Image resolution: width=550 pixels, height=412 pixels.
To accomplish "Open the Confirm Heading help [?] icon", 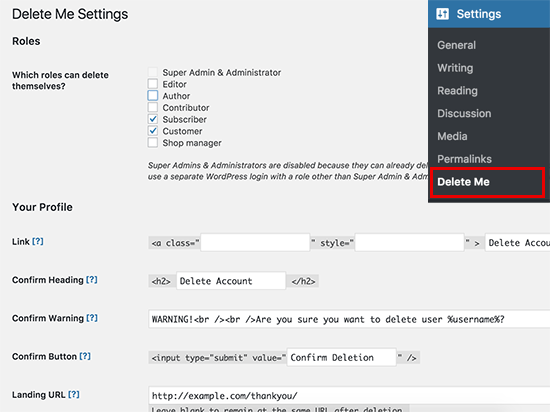I will coord(92,280).
